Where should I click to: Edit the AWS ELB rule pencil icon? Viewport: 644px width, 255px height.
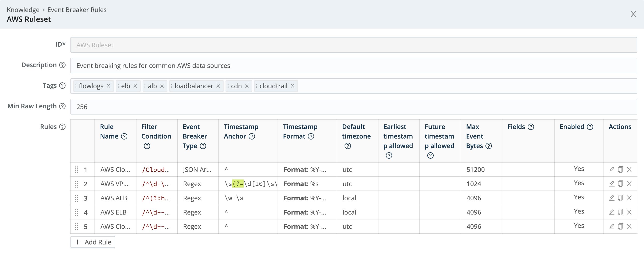[611, 212]
